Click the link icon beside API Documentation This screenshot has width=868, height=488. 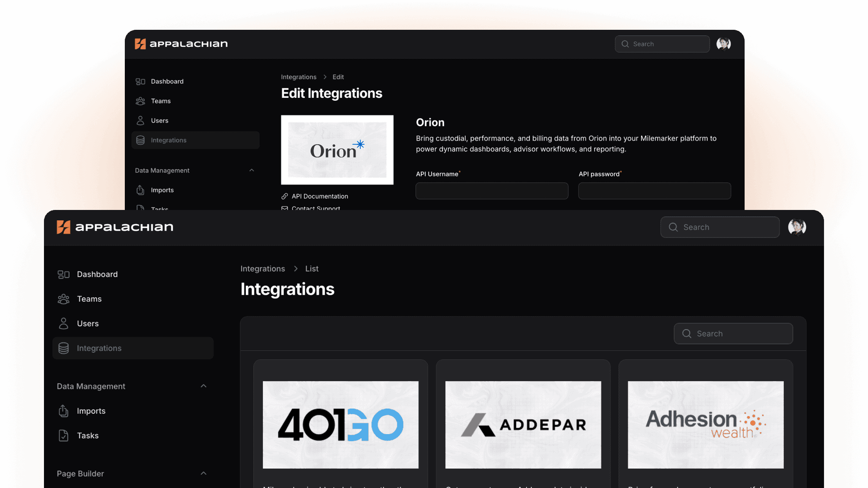285,196
